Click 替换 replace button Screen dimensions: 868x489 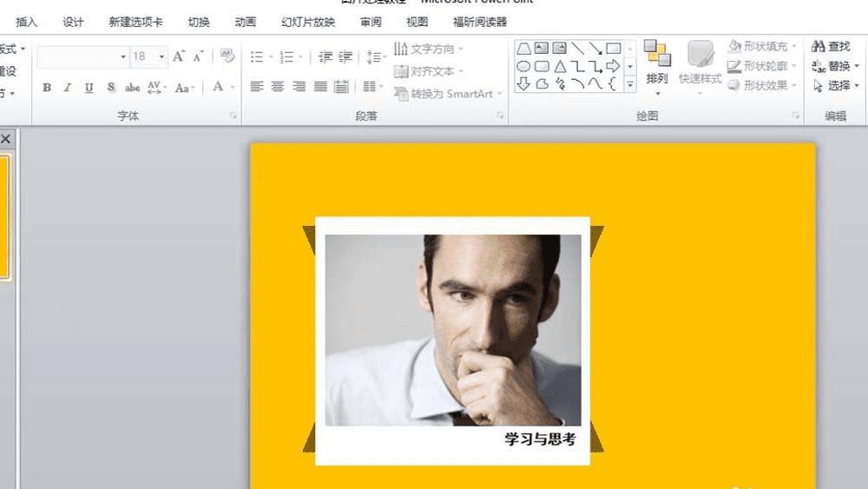[835, 66]
